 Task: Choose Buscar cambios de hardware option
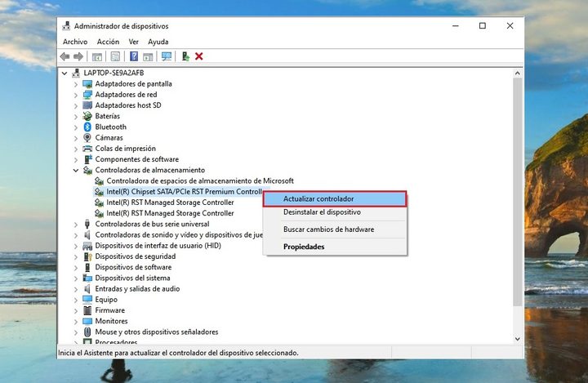tap(335, 229)
